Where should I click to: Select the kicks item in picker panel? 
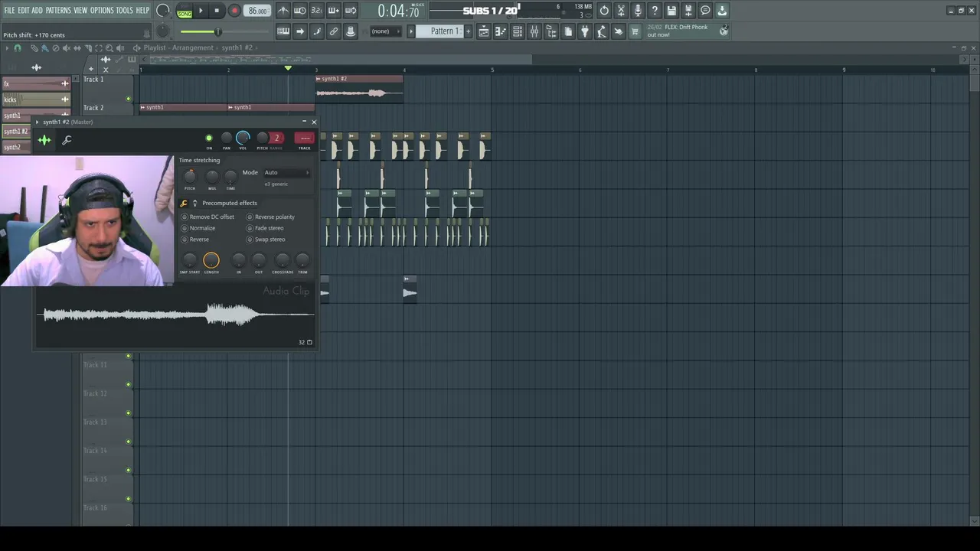click(35, 99)
